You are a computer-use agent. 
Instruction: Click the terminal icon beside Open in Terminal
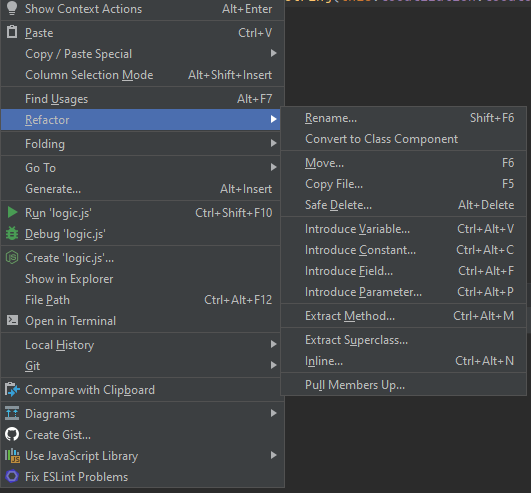tap(13, 320)
